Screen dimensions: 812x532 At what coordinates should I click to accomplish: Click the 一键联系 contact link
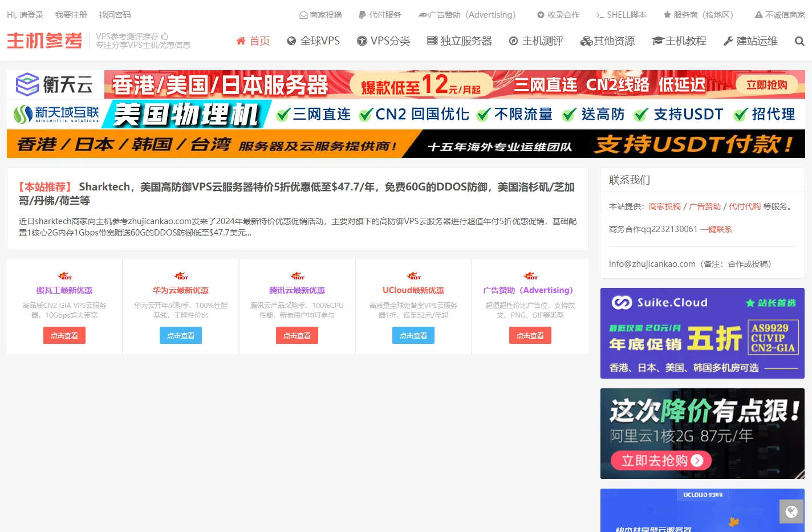[x=716, y=229]
